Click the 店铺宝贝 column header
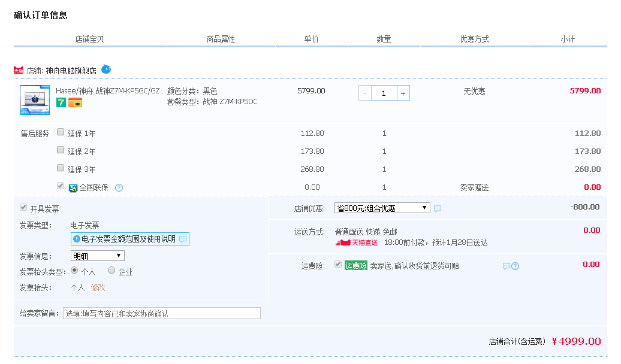This screenshot has width=621, height=364. [89, 39]
